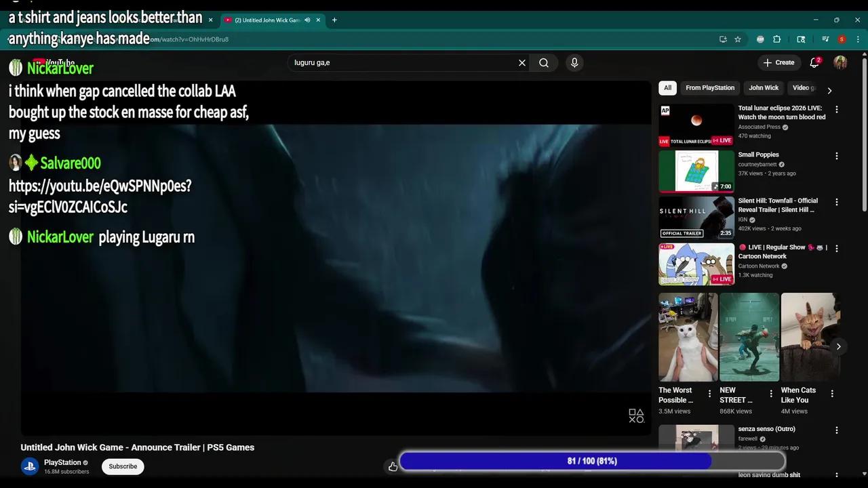Open the white cat short thumbnail
The image size is (868, 488).
point(688,337)
